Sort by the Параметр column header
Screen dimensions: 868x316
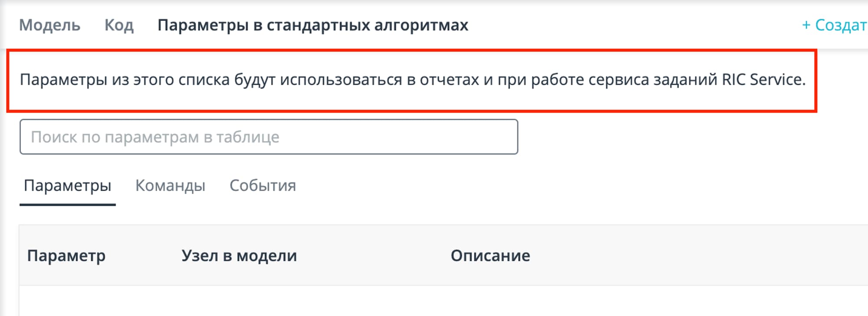[66, 256]
